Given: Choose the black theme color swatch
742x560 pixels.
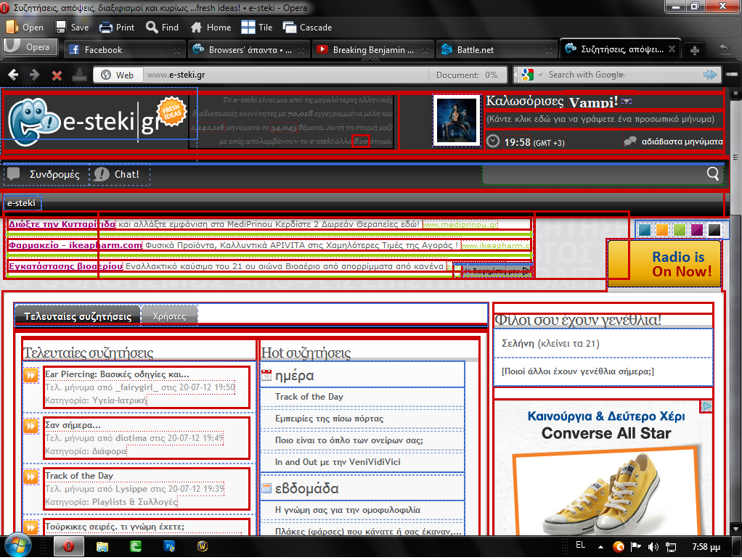Looking at the screenshot, I should (x=714, y=230).
